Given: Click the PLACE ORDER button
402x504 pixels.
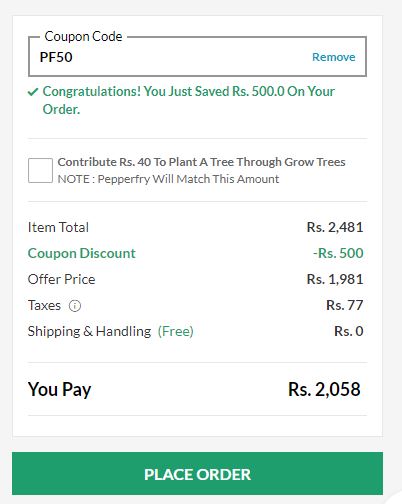Looking at the screenshot, I should coord(197,473).
